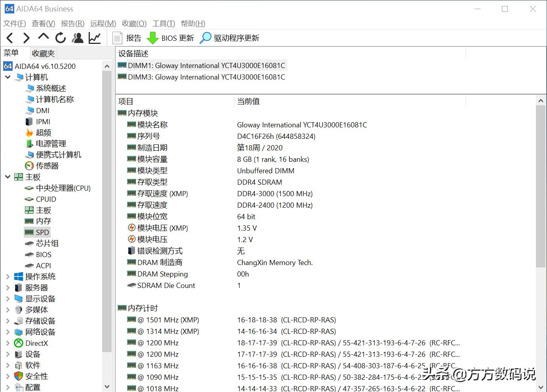Select the 系统概述 tree icon
The image size is (547, 392).
[30, 88]
